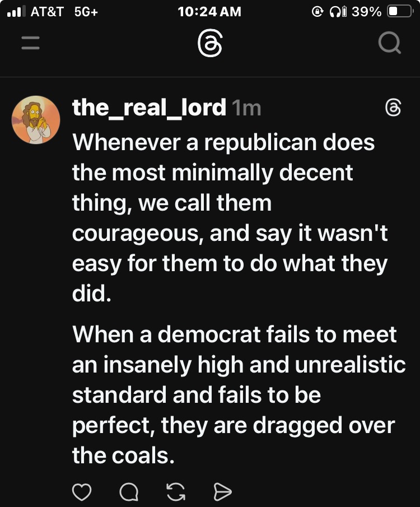Open the_real_lord's profile picture
The width and height of the screenshot is (420, 507).
[x=36, y=120]
